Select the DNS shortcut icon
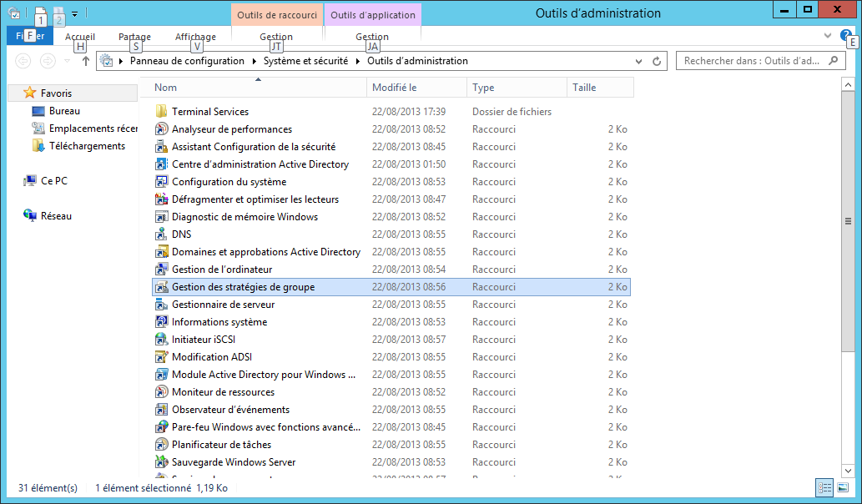The width and height of the screenshot is (862, 504). [161, 234]
